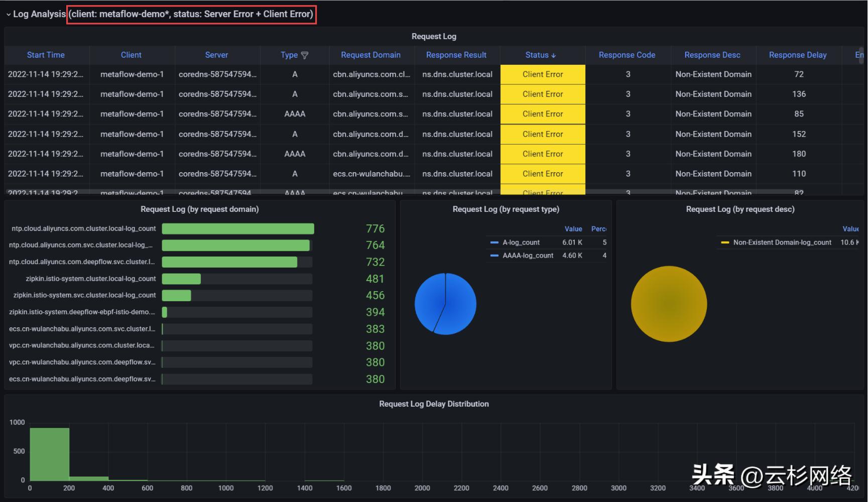Click the green bar valued 776
This screenshot has height=502, width=868.
[x=238, y=229]
